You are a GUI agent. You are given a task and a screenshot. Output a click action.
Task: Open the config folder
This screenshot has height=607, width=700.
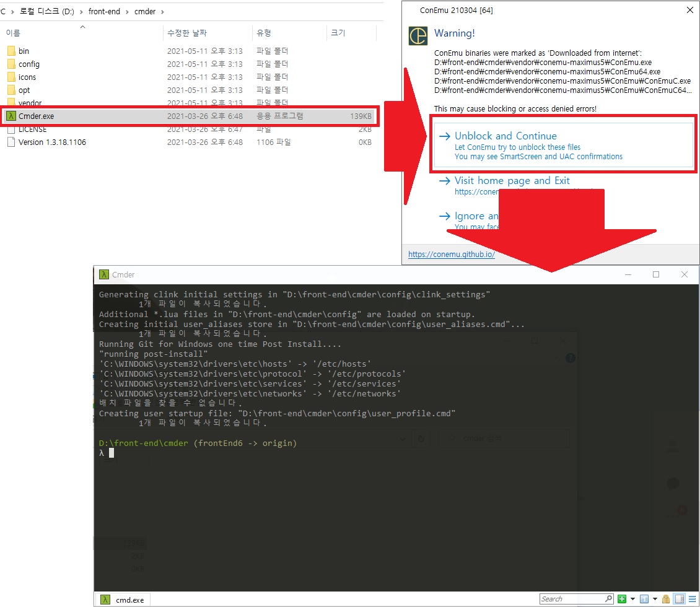click(28, 64)
